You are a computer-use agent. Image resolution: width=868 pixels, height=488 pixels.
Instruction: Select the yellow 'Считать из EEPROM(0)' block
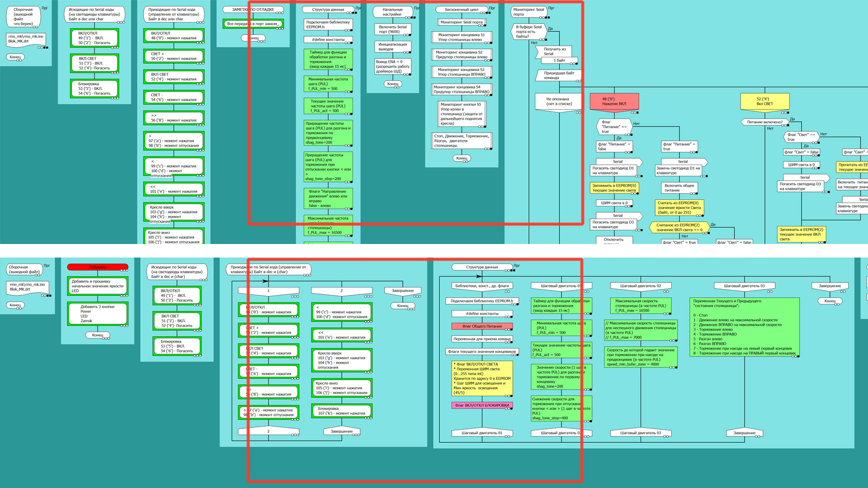679,207
